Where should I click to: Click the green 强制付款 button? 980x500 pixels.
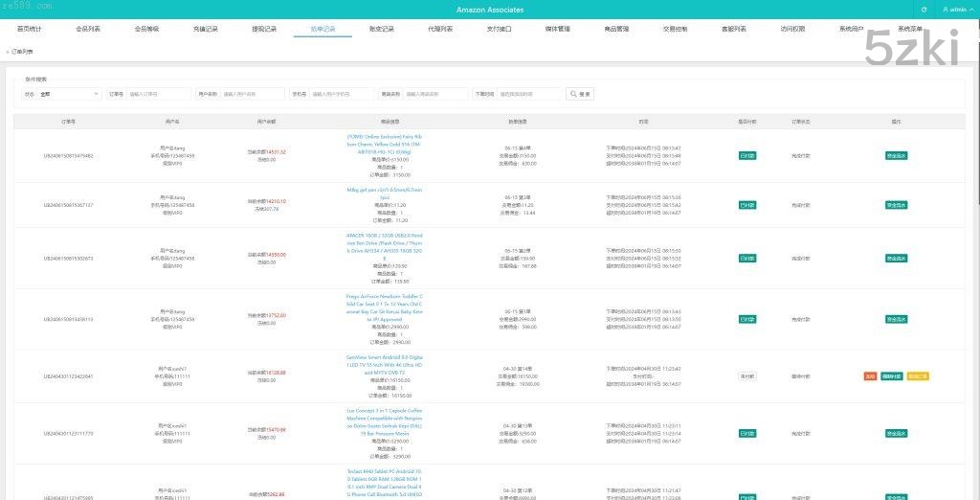892,376
